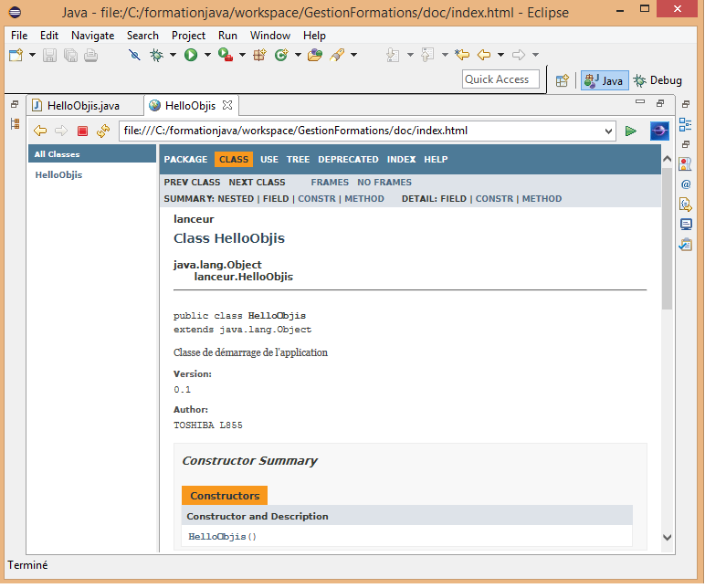
Task: Open the Navigate menu
Action: coord(92,36)
